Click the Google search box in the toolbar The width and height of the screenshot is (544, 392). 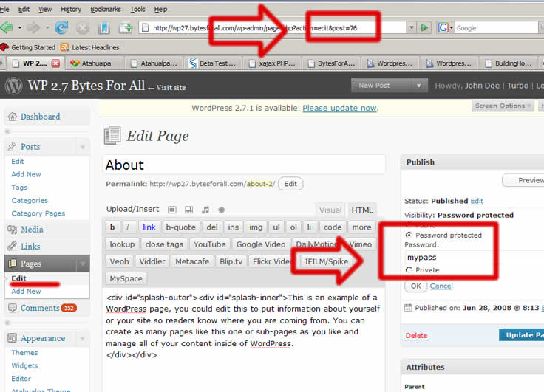pyautogui.click(x=496, y=28)
